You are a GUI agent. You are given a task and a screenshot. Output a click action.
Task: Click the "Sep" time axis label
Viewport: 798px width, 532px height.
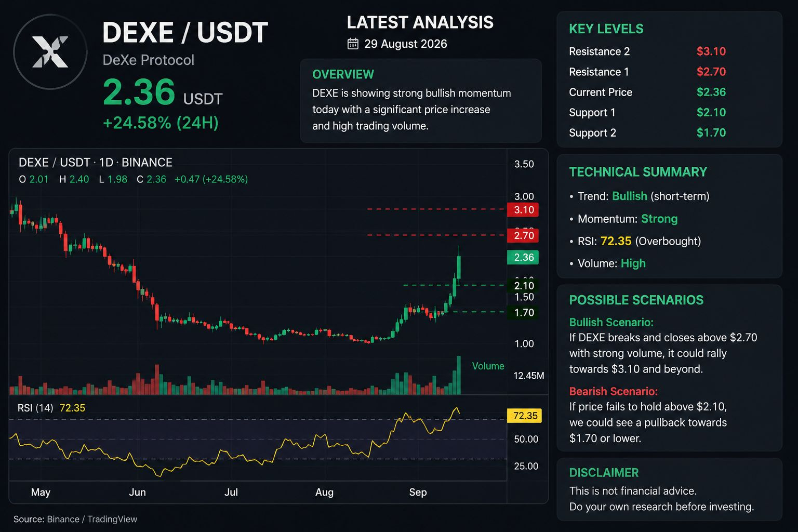pos(418,492)
